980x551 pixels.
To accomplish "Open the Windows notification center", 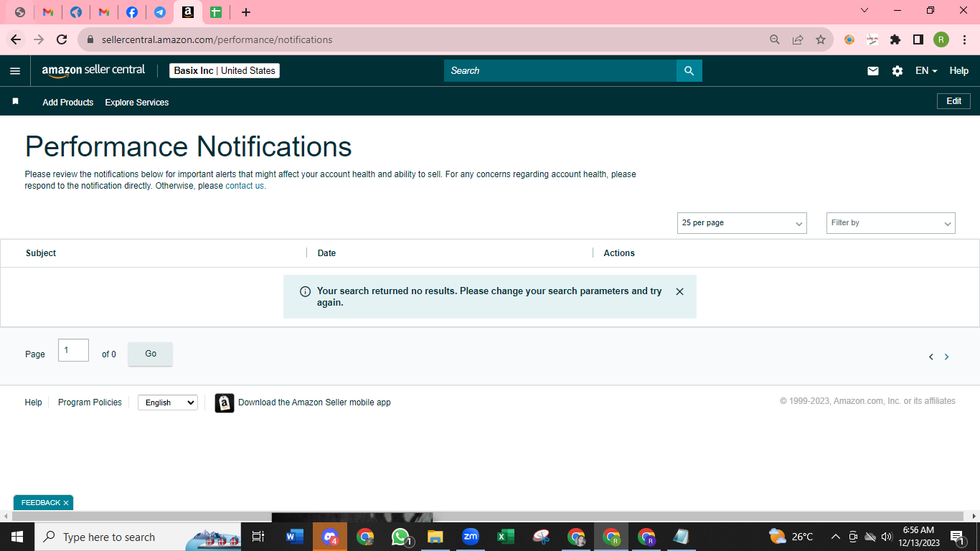I will click(x=956, y=537).
